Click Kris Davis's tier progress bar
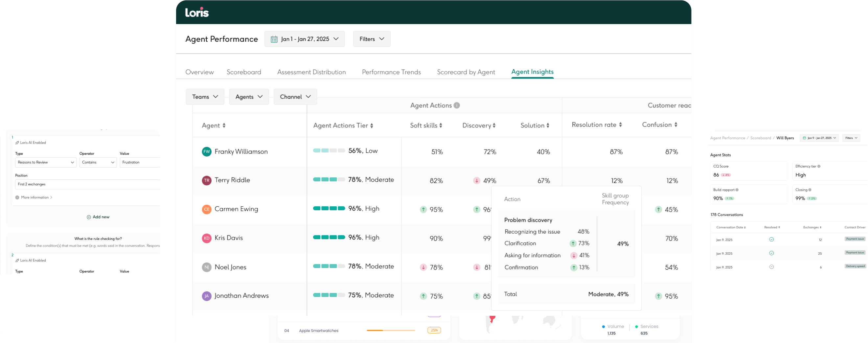The height and width of the screenshot is (343, 868). point(329,237)
